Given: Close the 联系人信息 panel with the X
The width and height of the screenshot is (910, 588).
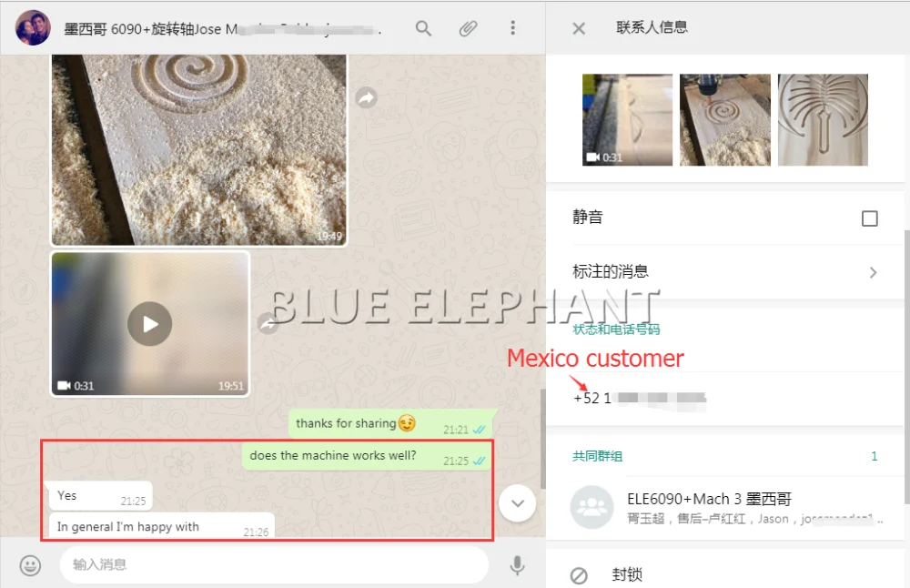Looking at the screenshot, I should coord(578,27).
